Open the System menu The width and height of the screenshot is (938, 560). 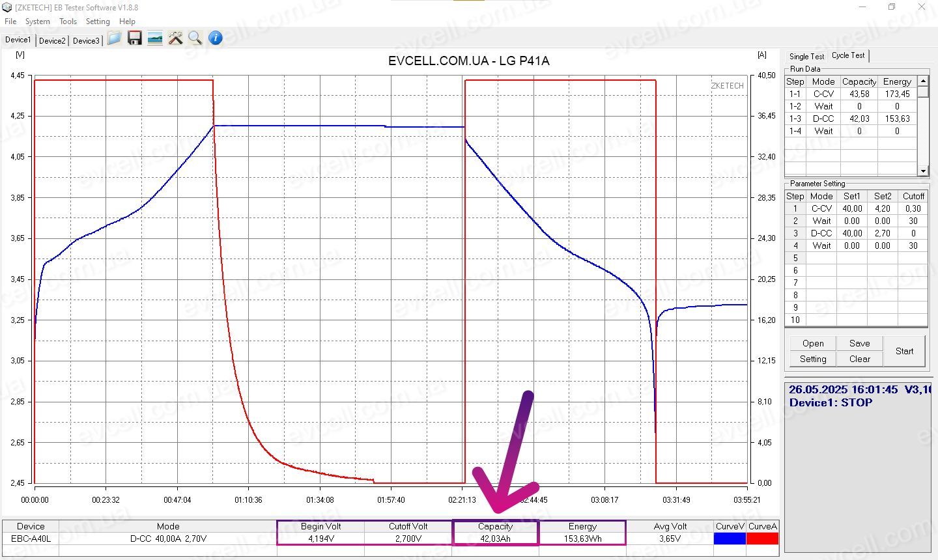[x=38, y=21]
